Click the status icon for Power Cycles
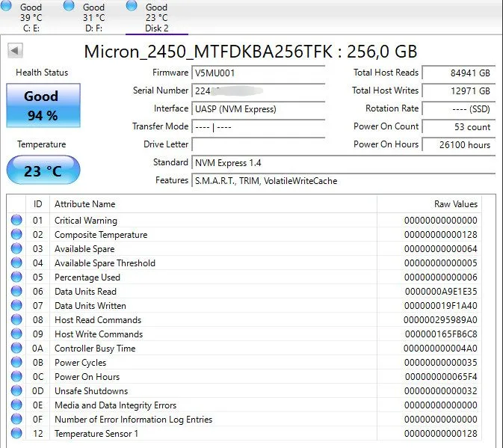Screen dimensions: 503x448 tap(16, 362)
